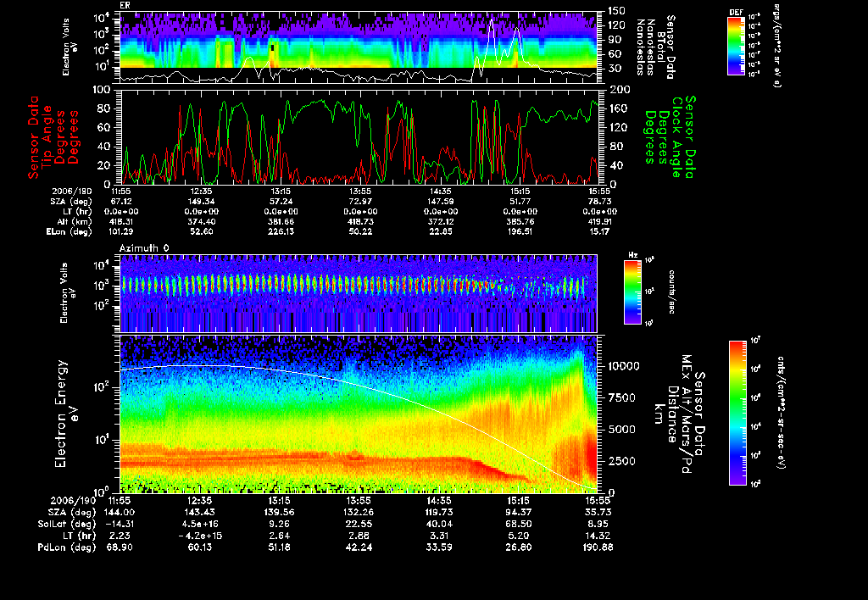
Task: Click the ER electron spectrogram panel
Action: (x=359, y=47)
